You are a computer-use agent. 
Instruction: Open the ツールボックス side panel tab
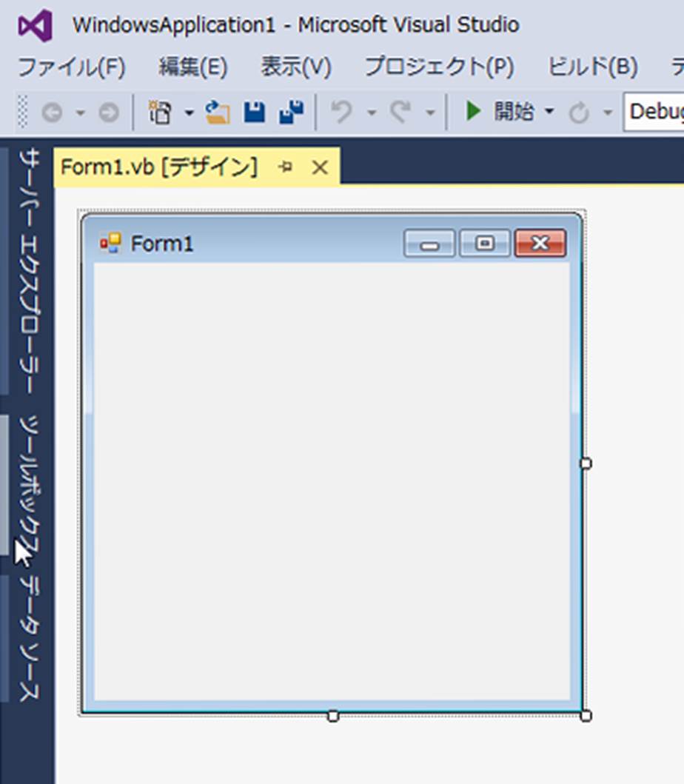point(30,485)
